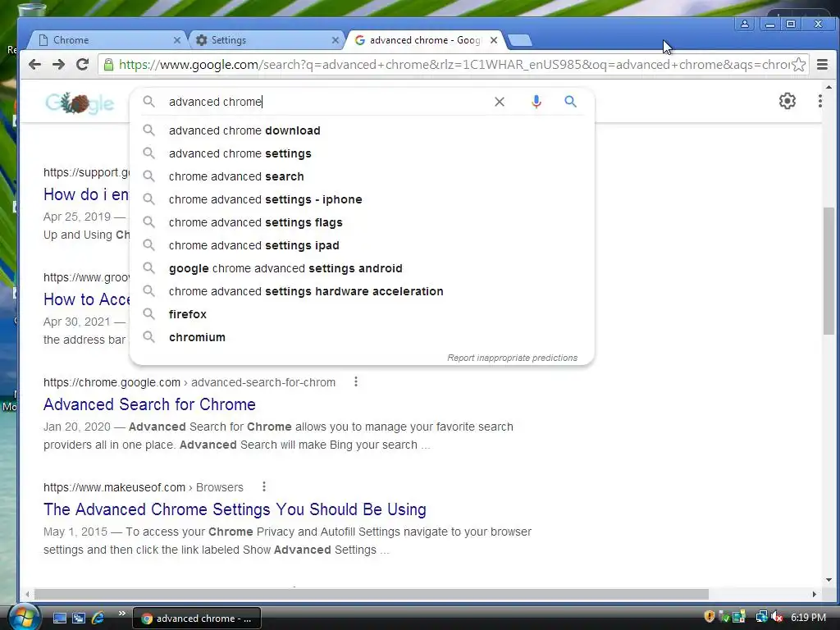Select google chrome advanced settings android suggestion
This screenshot has width=840, height=630.
click(362, 268)
